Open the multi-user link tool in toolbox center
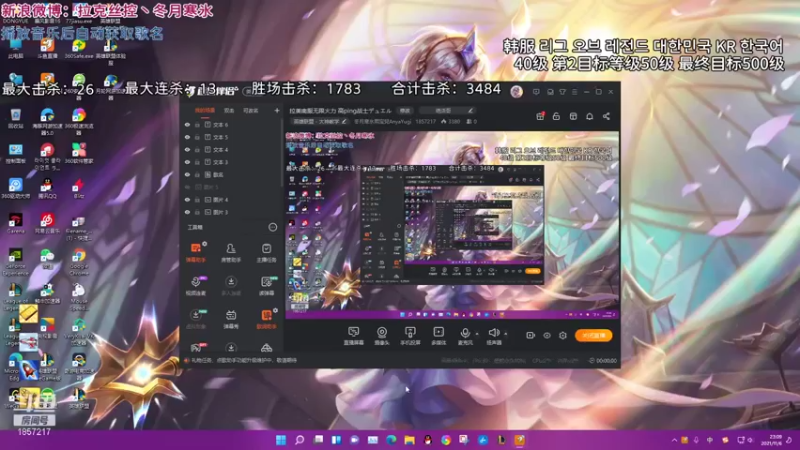Screen dimensions: 800x450 coord(231,286)
